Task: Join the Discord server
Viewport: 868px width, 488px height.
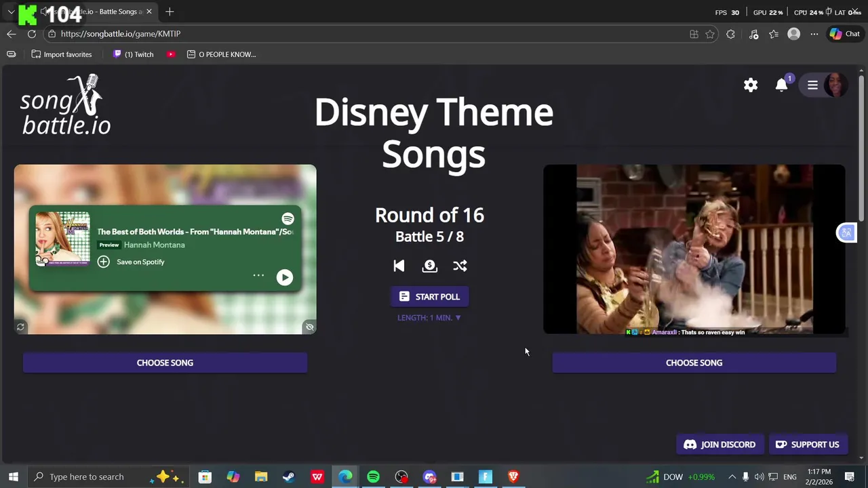Action: pos(719,445)
